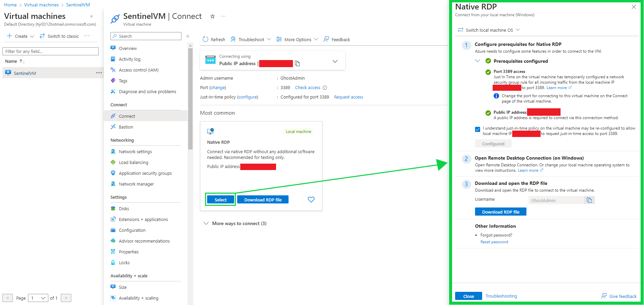Open the Switch local machine OS dropdown
This screenshot has height=305, width=644.
point(489,30)
